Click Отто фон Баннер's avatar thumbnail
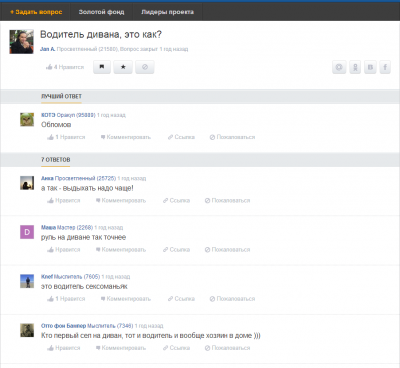 tap(27, 330)
